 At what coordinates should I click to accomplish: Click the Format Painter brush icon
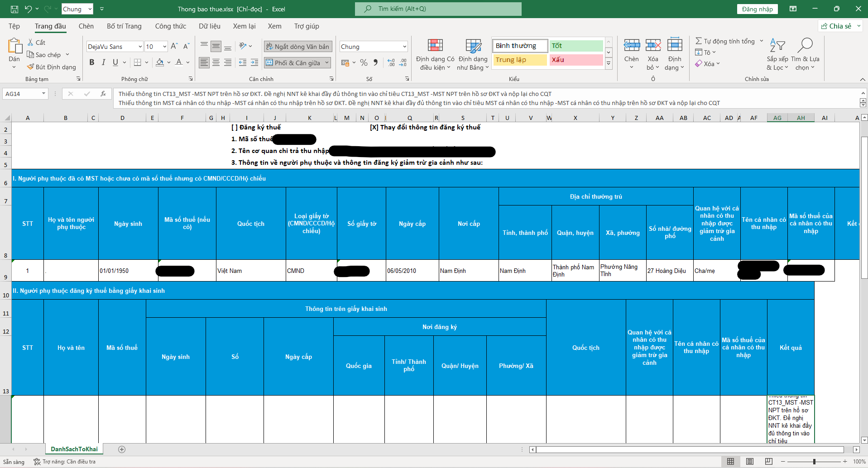coord(31,67)
